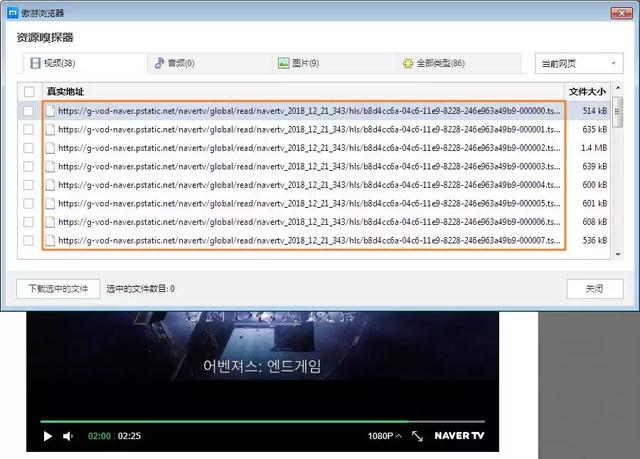This screenshot has height=459, width=640.
Task: Click the 600 kB file size
Action: (595, 185)
